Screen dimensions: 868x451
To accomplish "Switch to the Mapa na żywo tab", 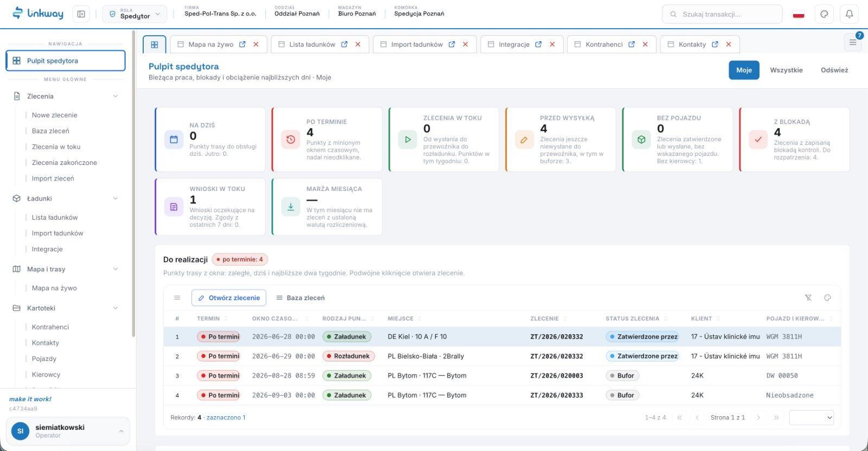I will coord(210,45).
